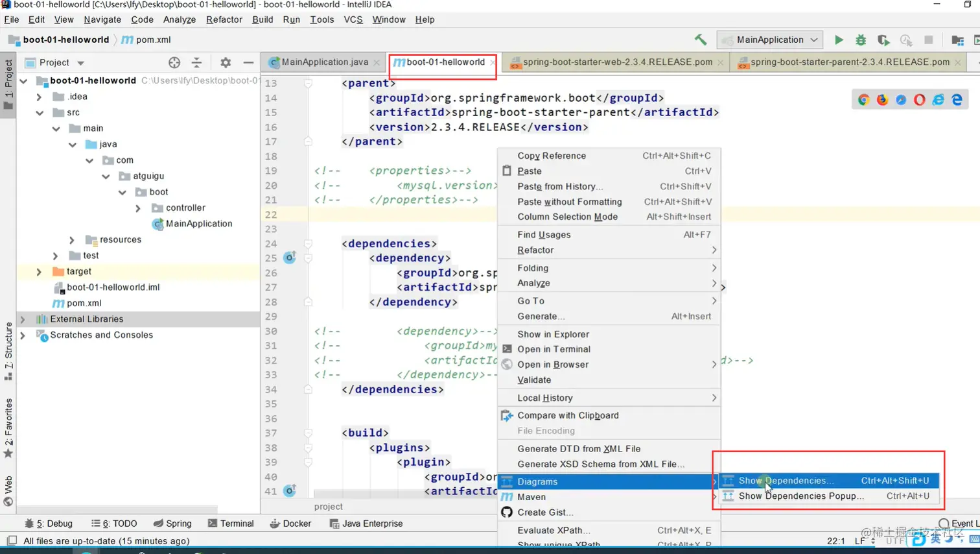
Task: Select boot-01-helloworld.iml file
Action: pos(107,287)
